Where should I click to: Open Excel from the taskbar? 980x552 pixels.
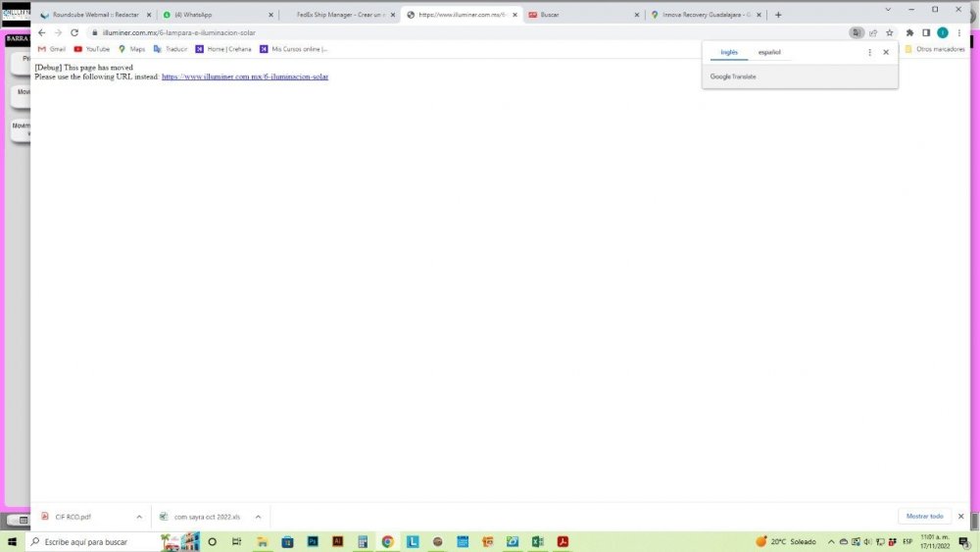537,542
